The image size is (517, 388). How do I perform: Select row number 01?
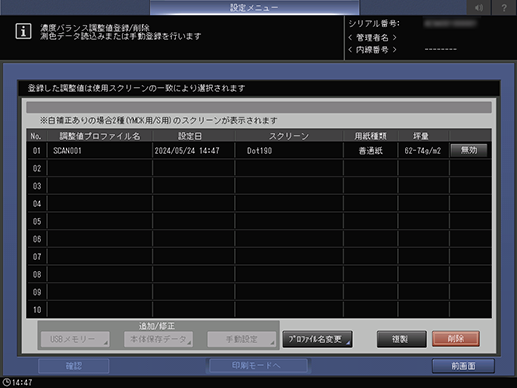pyautogui.click(x=37, y=151)
